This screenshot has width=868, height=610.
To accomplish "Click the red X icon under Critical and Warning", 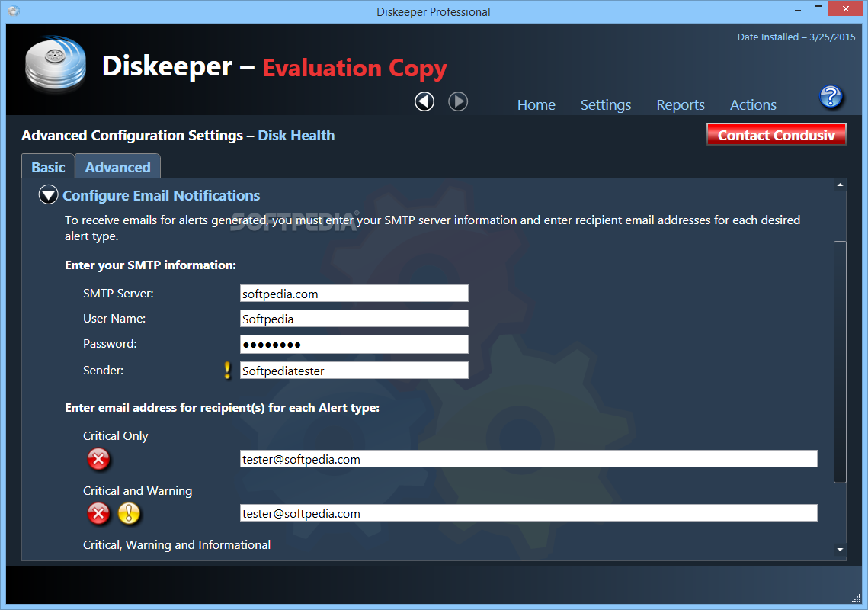I will pyautogui.click(x=98, y=514).
